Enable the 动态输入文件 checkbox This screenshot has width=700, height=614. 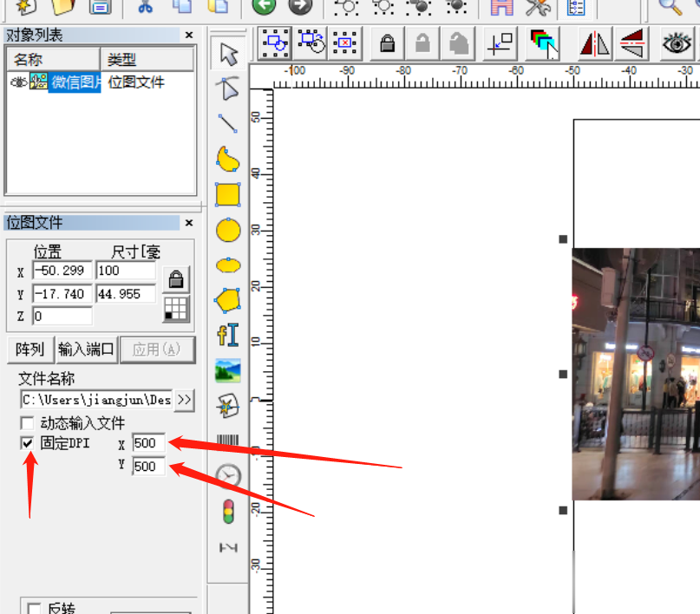coord(28,423)
